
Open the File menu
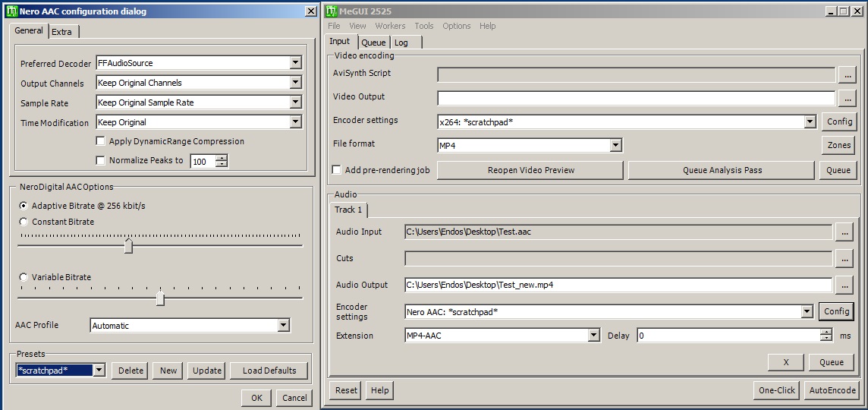click(334, 26)
